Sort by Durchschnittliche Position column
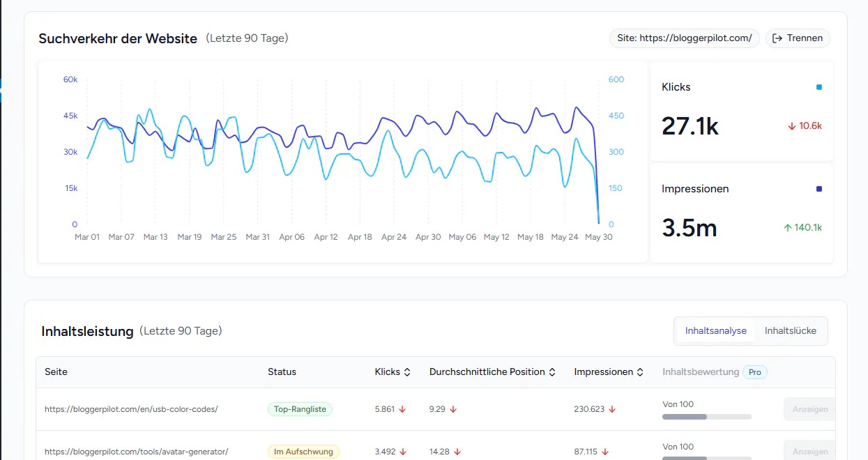 492,372
